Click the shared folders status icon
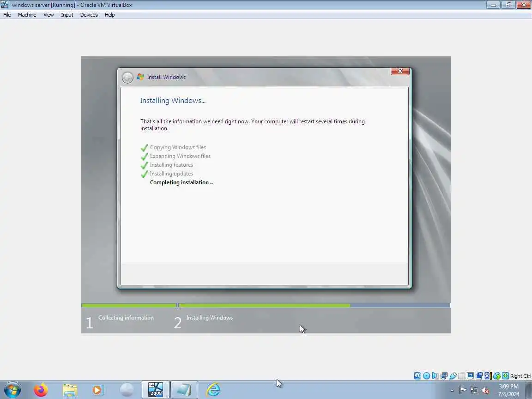The width and height of the screenshot is (532, 399). (461, 375)
